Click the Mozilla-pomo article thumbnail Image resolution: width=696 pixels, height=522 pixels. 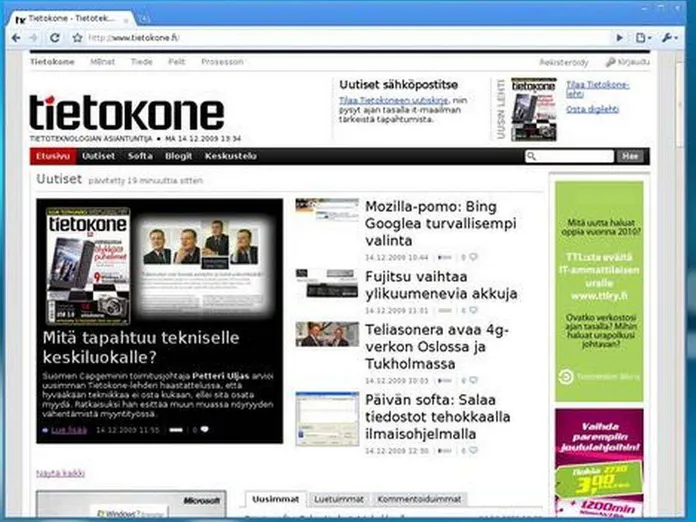(x=327, y=210)
